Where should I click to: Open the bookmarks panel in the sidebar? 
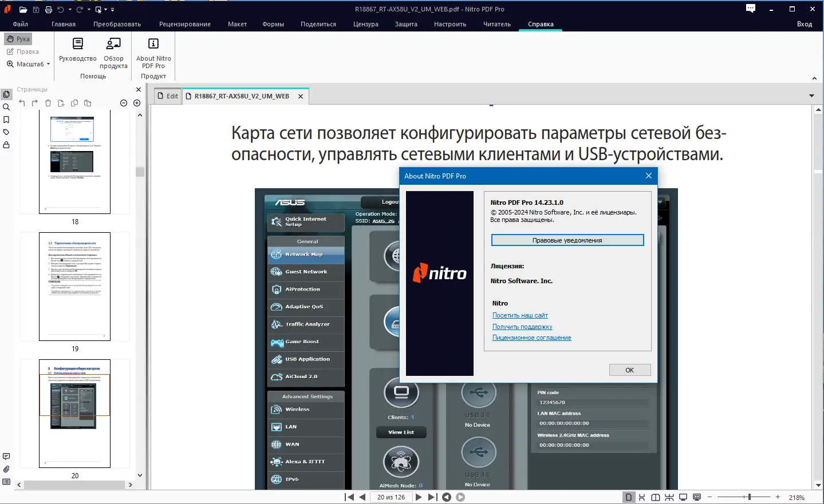[x=6, y=119]
